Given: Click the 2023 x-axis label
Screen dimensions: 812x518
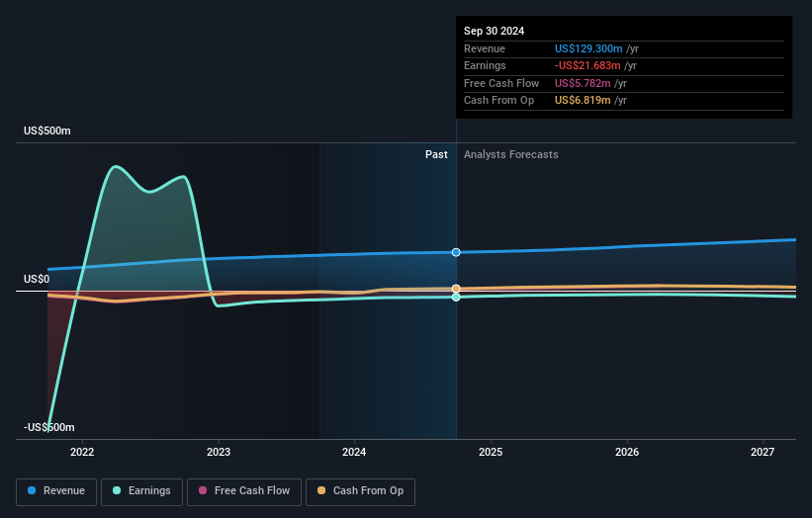Looking at the screenshot, I should [219, 453].
